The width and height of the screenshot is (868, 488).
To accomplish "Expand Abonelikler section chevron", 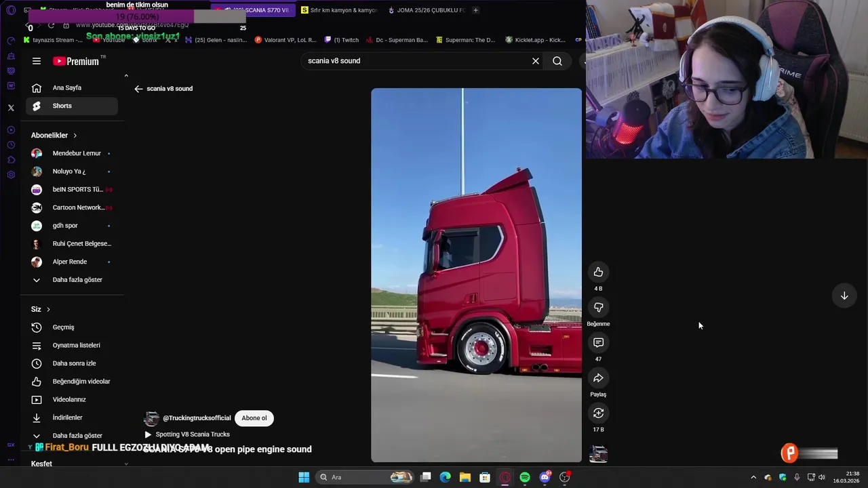I will 75,136.
